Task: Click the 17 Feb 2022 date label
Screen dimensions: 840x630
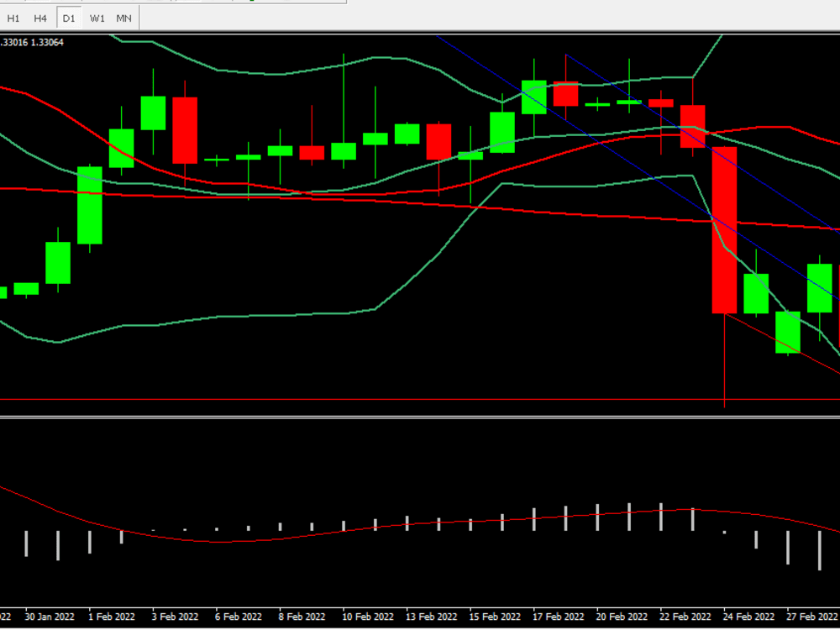Action: 559,617
